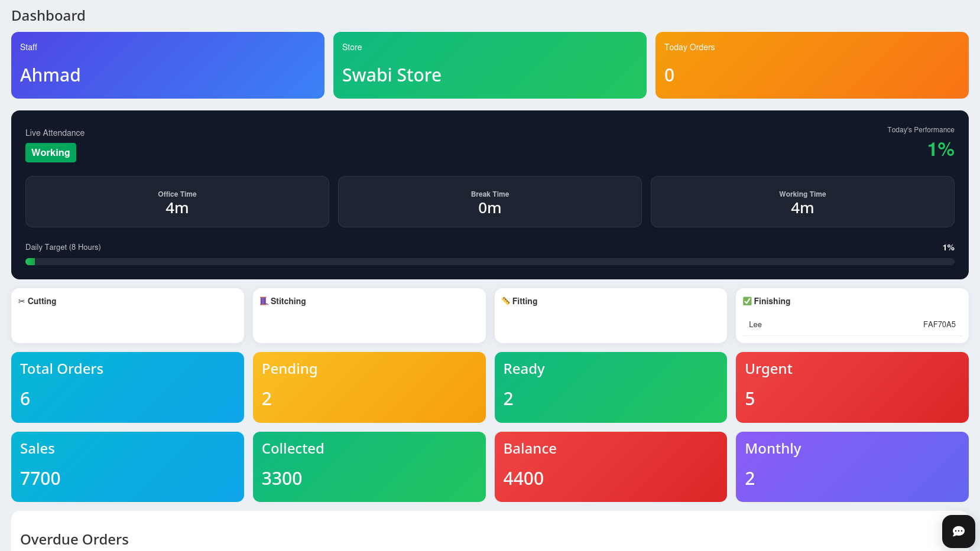Open the Staff Ahmad card

pyautogui.click(x=168, y=66)
